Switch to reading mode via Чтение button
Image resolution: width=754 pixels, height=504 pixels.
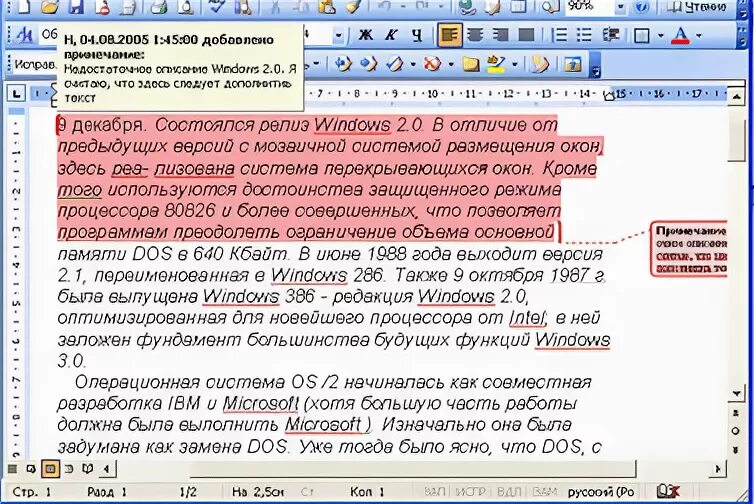click(697, 7)
